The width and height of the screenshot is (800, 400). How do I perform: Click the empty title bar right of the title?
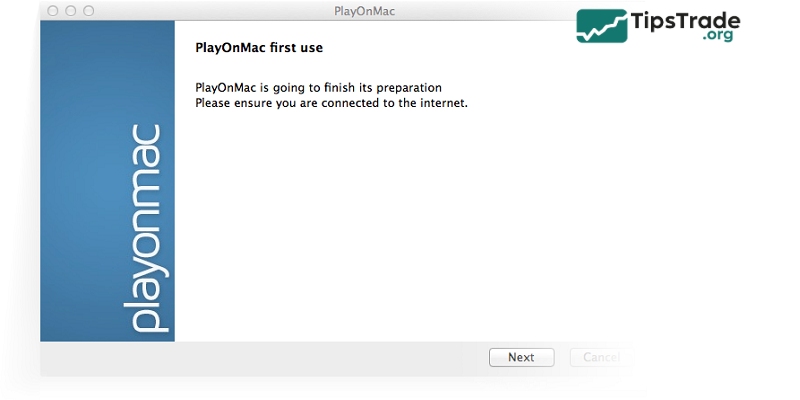click(480, 11)
